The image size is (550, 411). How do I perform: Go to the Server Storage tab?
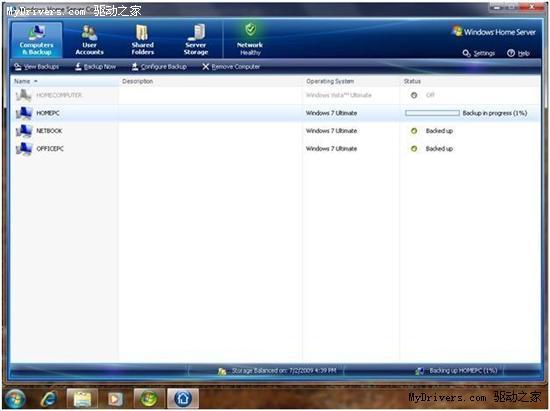click(x=196, y=40)
